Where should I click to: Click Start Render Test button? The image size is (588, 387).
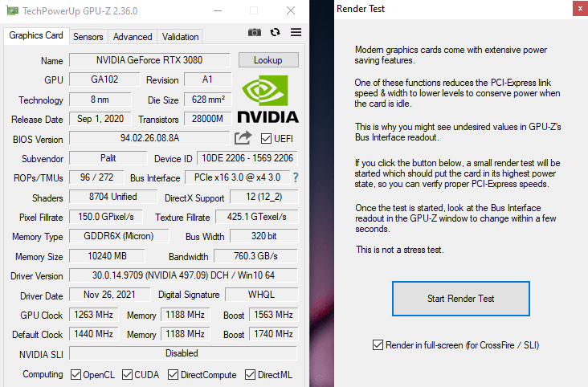[x=461, y=299]
